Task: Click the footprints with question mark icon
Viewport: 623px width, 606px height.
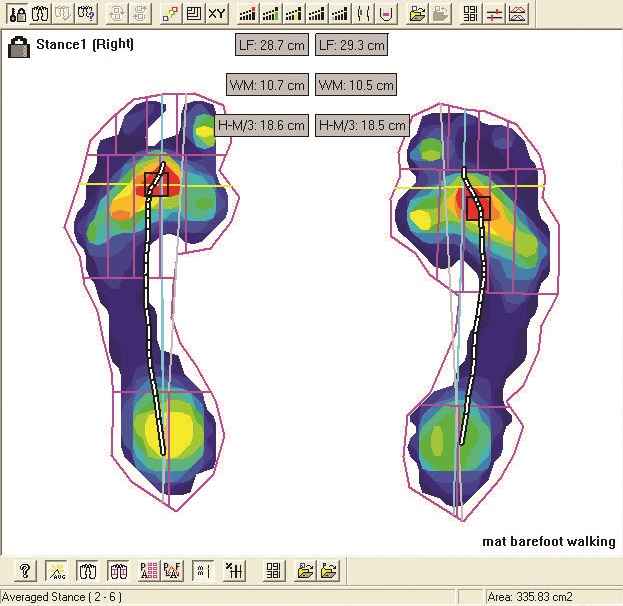Action: pyautogui.click(x=87, y=14)
